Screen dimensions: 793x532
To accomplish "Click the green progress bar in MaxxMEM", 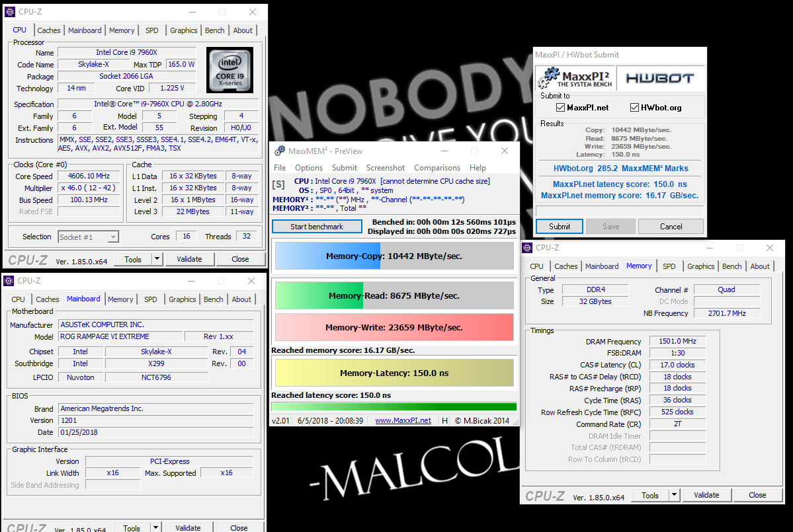I will [x=394, y=406].
